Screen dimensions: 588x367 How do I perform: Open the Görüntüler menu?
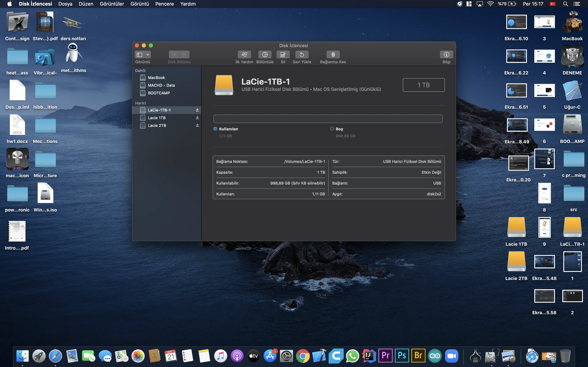[x=112, y=4]
